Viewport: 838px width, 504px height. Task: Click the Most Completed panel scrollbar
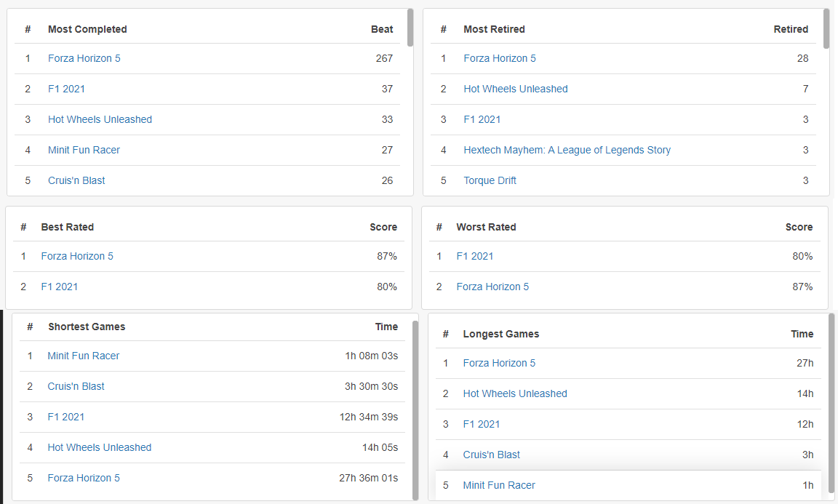410,28
